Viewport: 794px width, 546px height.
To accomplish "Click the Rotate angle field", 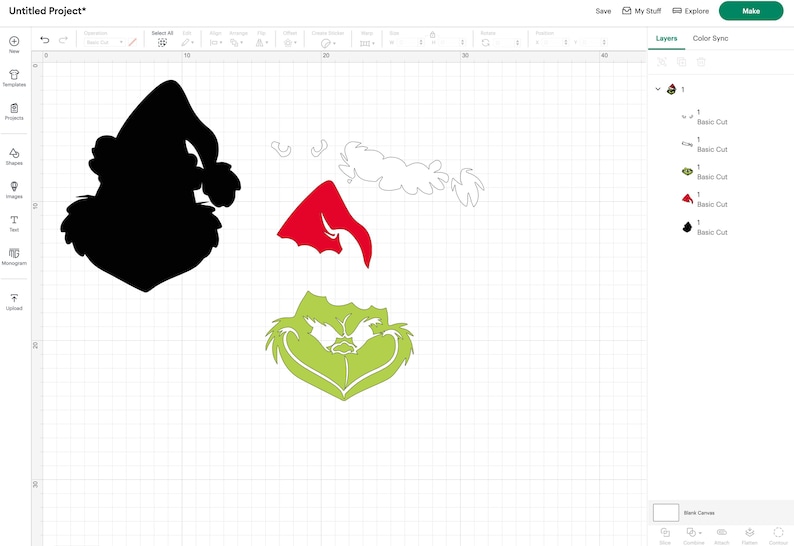I will coord(507,43).
